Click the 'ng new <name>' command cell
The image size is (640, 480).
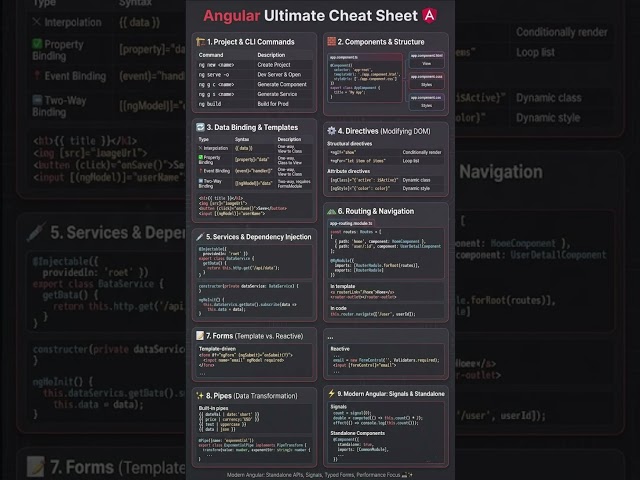pyautogui.click(x=216, y=65)
